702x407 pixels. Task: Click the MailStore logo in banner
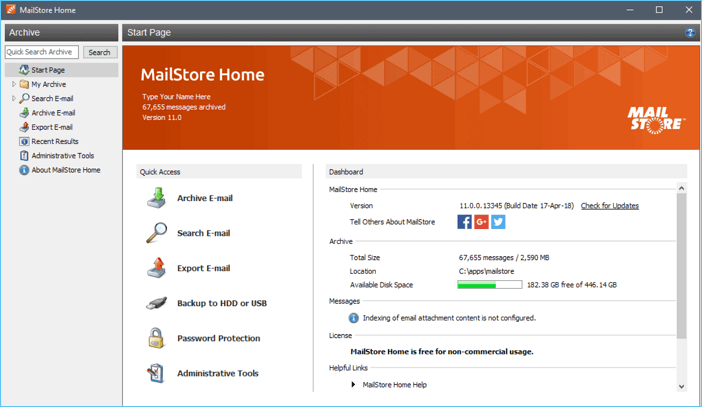[x=656, y=120]
